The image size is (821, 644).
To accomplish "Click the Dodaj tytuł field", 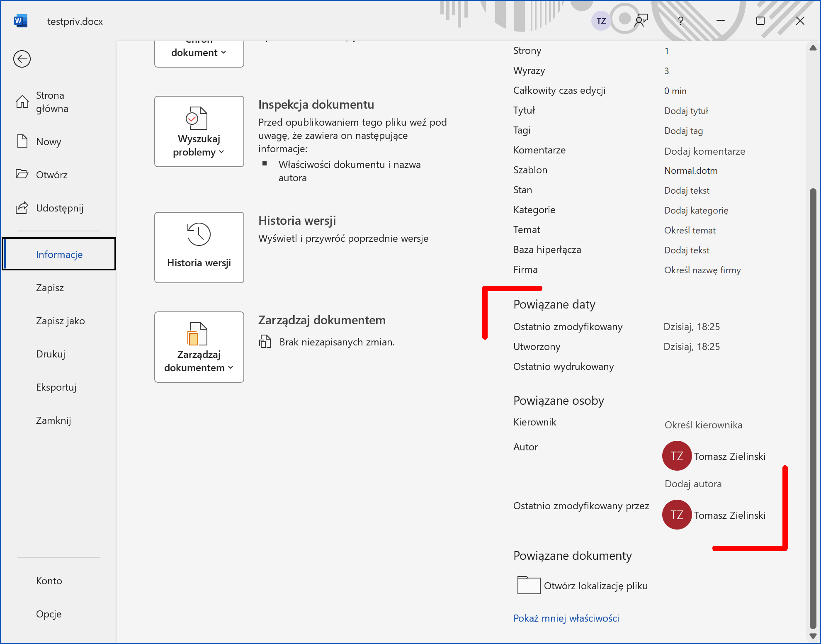I will (x=686, y=111).
